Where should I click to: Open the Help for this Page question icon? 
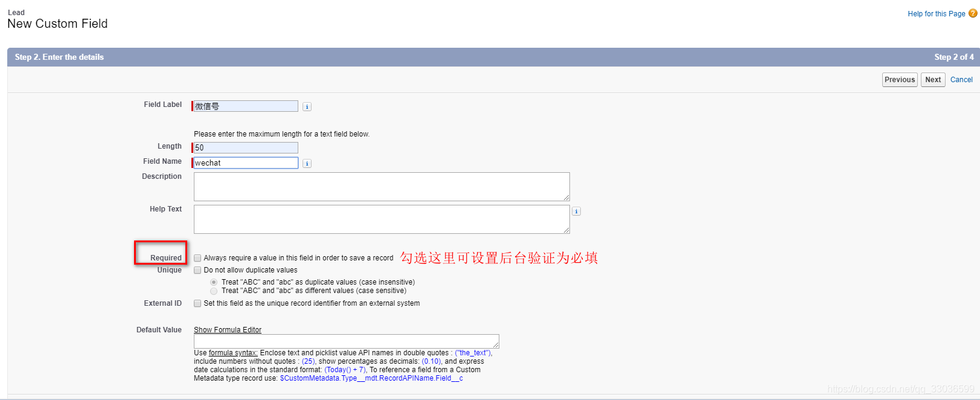click(973, 13)
